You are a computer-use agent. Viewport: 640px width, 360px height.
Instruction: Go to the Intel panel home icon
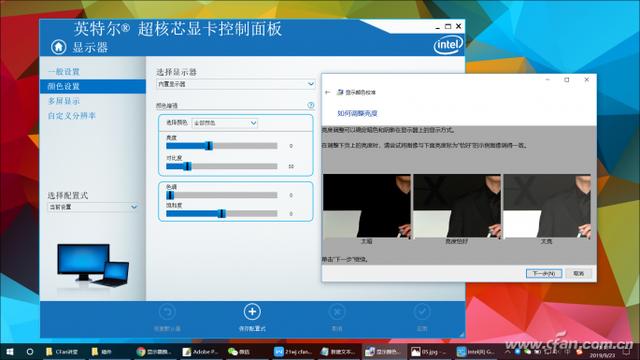click(x=58, y=47)
